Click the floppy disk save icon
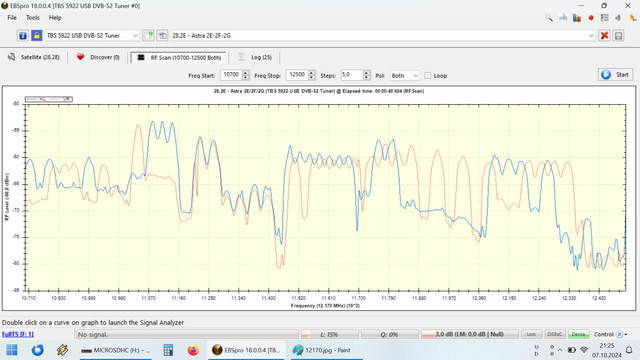Viewport: 640px width, 360px height. 618,36
